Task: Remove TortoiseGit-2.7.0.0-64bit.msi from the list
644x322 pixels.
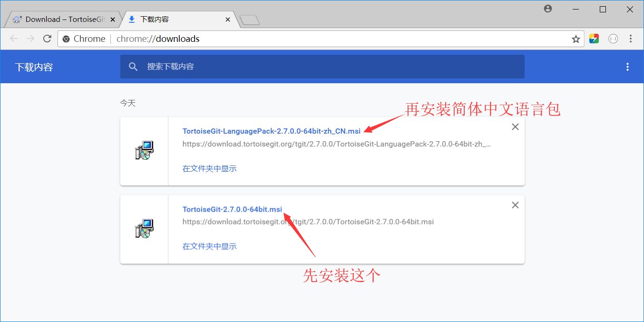Action: pyautogui.click(x=515, y=205)
